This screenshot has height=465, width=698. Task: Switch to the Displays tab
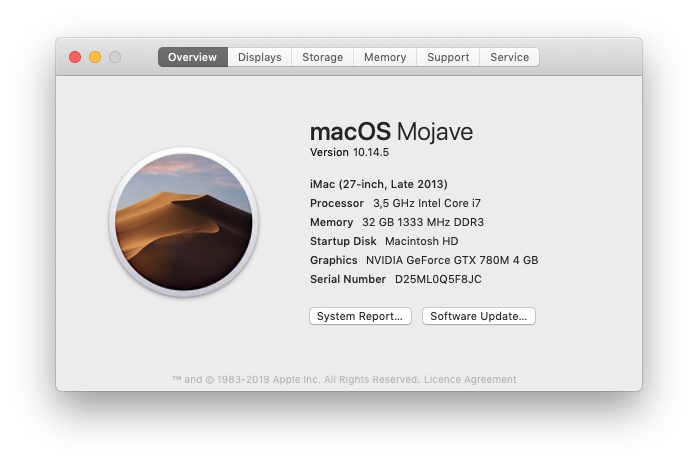click(x=260, y=57)
